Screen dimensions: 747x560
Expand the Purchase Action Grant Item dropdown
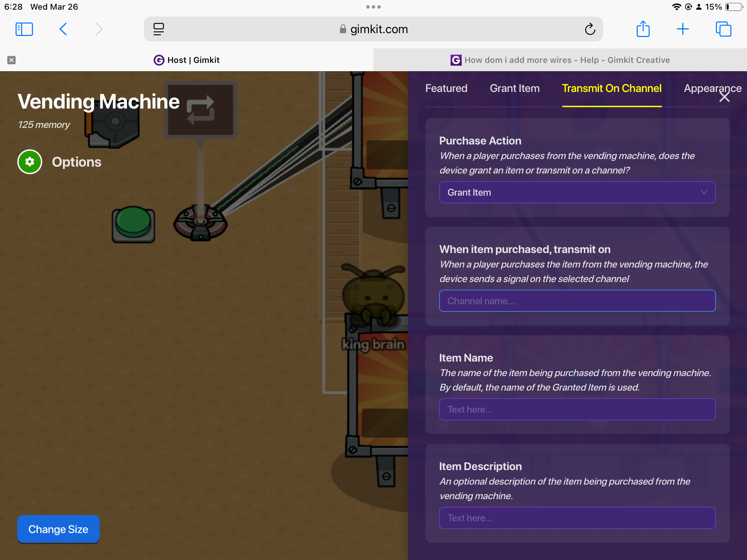pos(577,192)
